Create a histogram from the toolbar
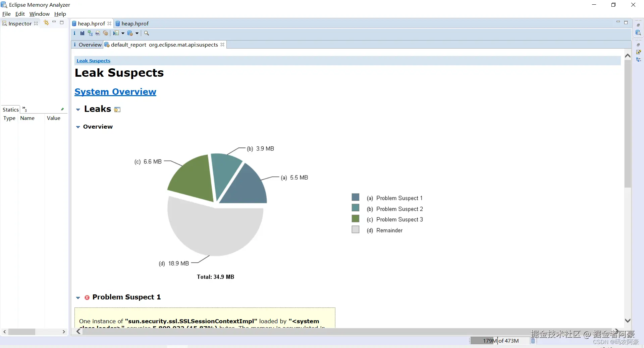This screenshot has width=644, height=348. (x=82, y=33)
